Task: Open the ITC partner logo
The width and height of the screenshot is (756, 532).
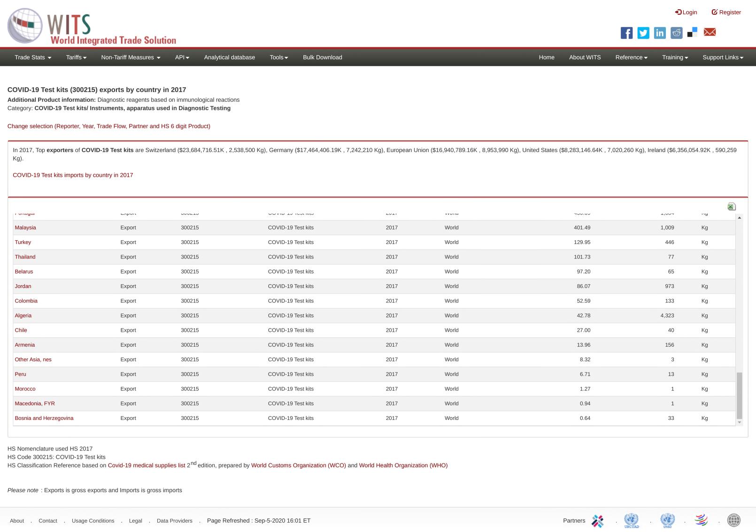Action: pyautogui.click(x=597, y=521)
